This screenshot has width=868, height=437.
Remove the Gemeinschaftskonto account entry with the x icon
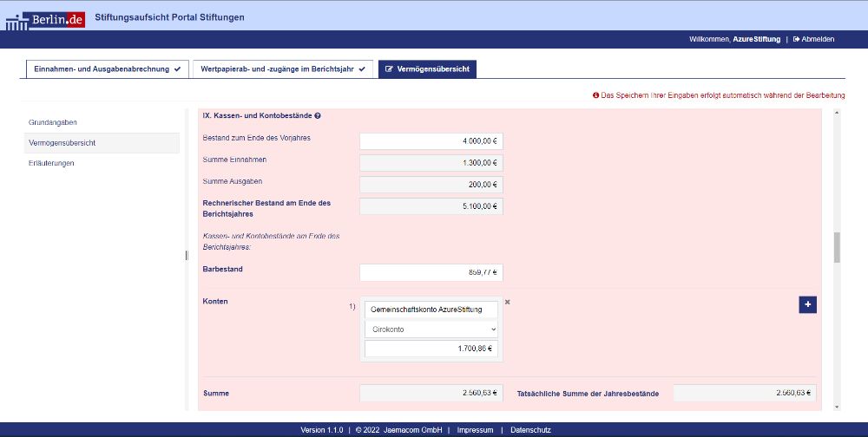(x=508, y=302)
